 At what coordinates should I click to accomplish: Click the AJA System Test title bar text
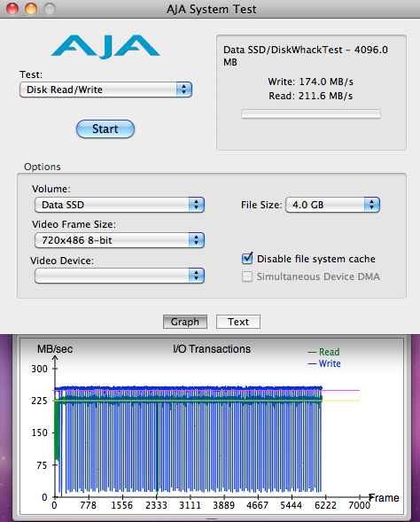click(x=212, y=9)
